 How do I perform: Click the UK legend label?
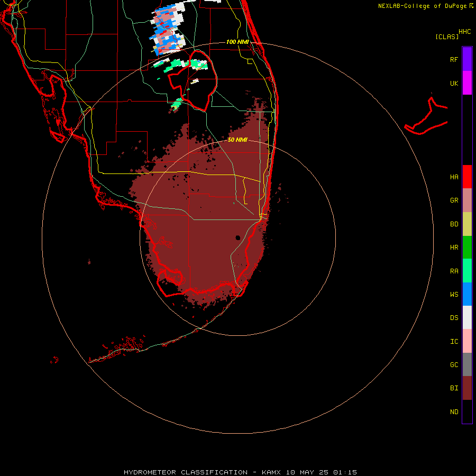click(x=454, y=83)
